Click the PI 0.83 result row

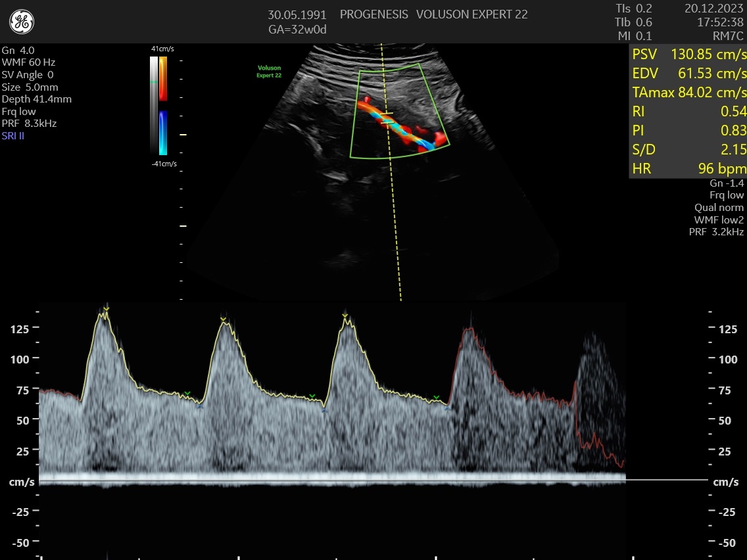click(688, 130)
